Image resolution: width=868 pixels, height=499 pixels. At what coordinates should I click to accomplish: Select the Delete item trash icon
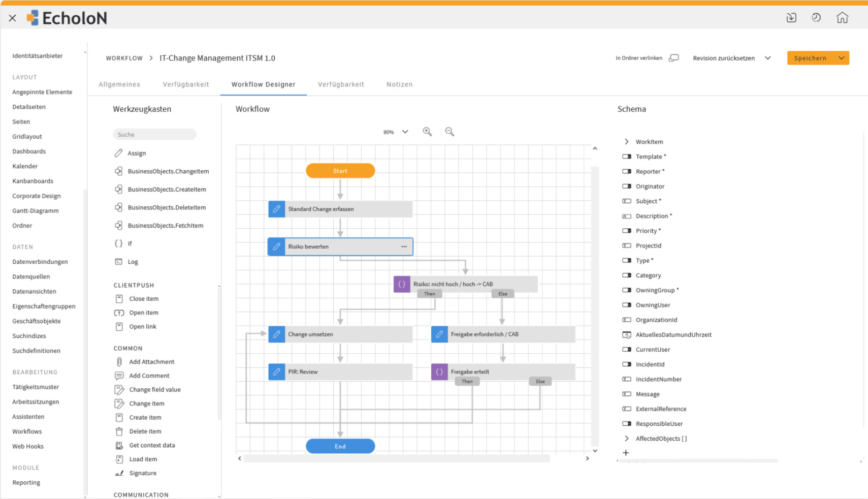[119, 431]
